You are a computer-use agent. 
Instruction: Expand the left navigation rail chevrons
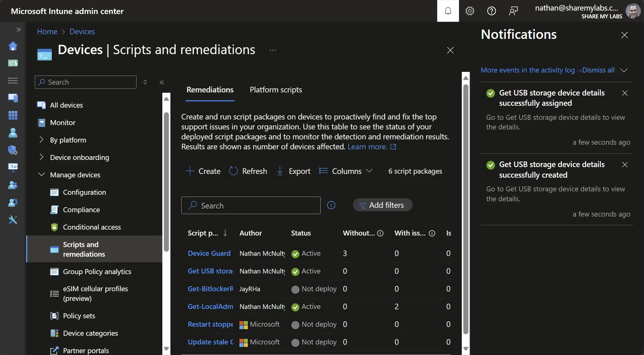coord(18,30)
